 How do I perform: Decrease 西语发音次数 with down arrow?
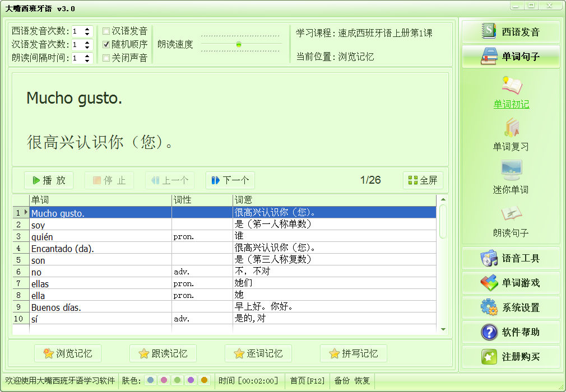tap(87, 34)
